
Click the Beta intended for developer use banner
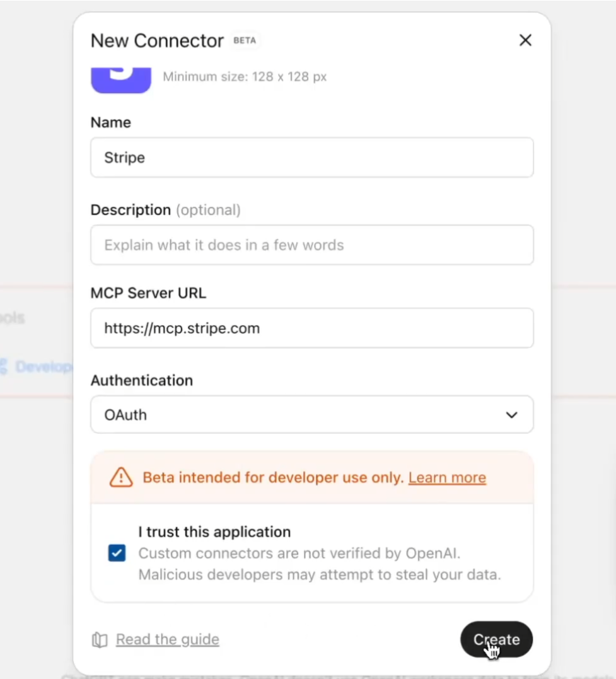pyautogui.click(x=312, y=477)
